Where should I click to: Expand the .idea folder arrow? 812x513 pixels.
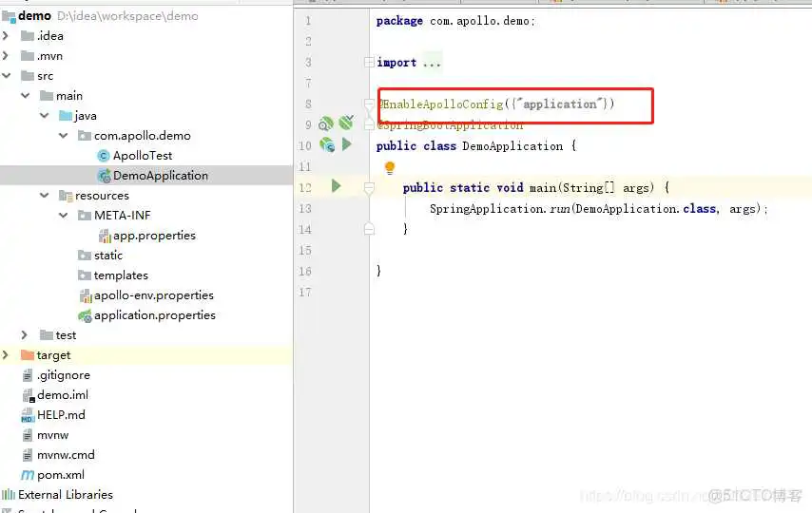[7, 36]
